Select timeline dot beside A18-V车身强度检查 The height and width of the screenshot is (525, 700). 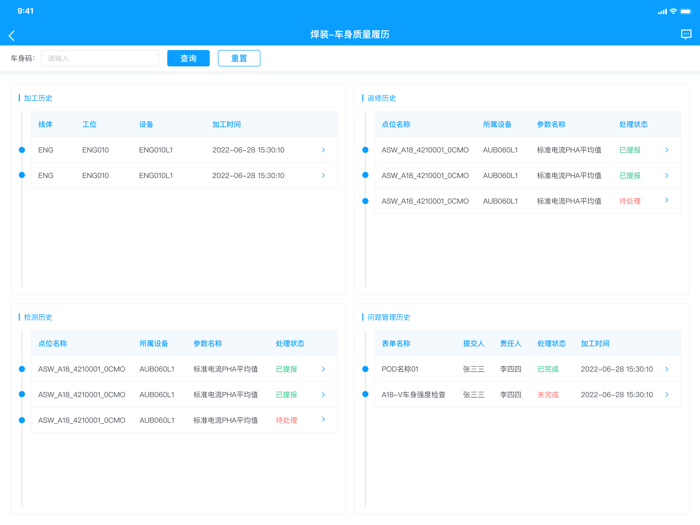click(365, 394)
